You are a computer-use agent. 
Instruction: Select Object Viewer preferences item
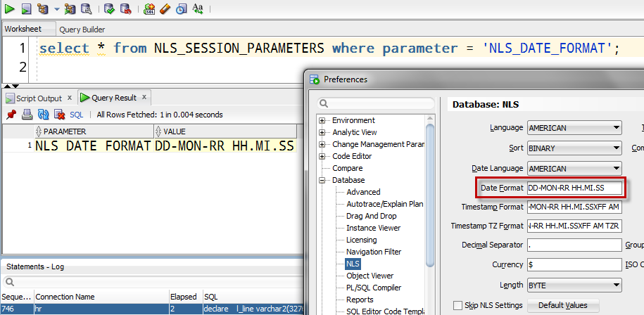[x=370, y=276]
